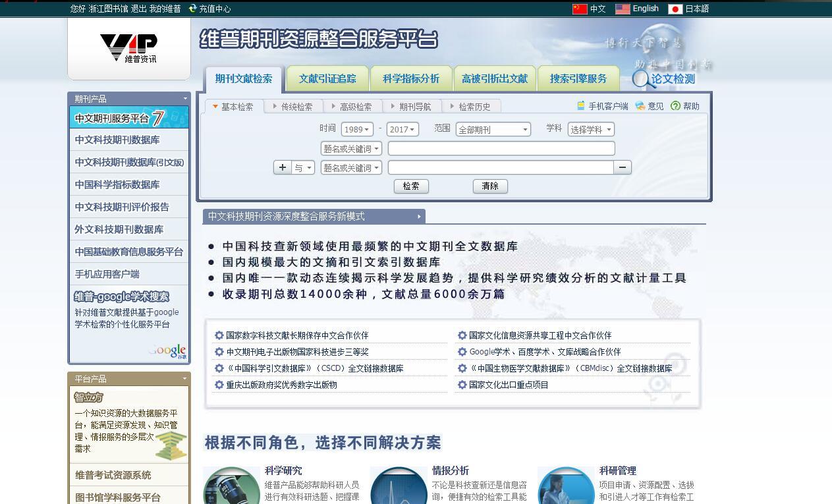Click the 检索 search button

(411, 186)
